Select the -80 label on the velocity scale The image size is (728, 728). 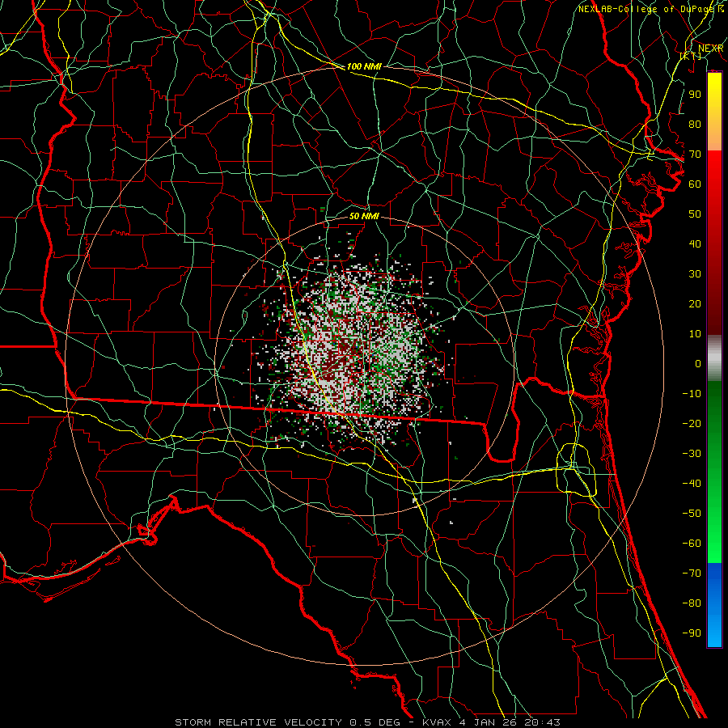pos(692,603)
